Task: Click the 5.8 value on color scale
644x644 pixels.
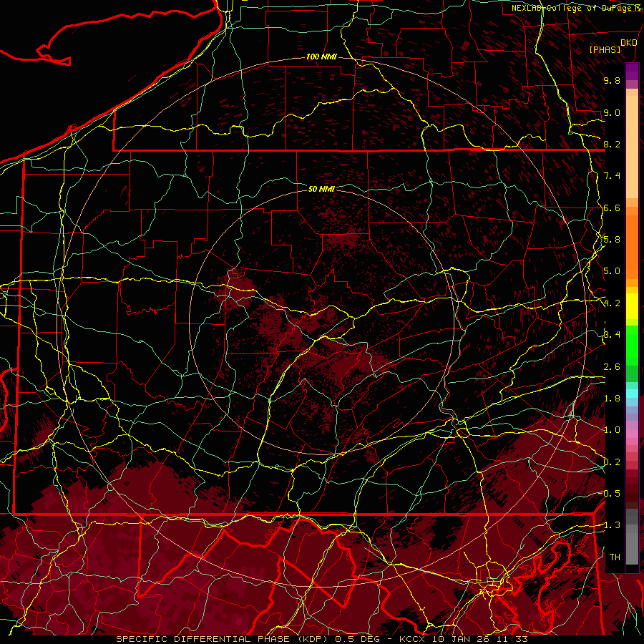Action: pos(612,240)
